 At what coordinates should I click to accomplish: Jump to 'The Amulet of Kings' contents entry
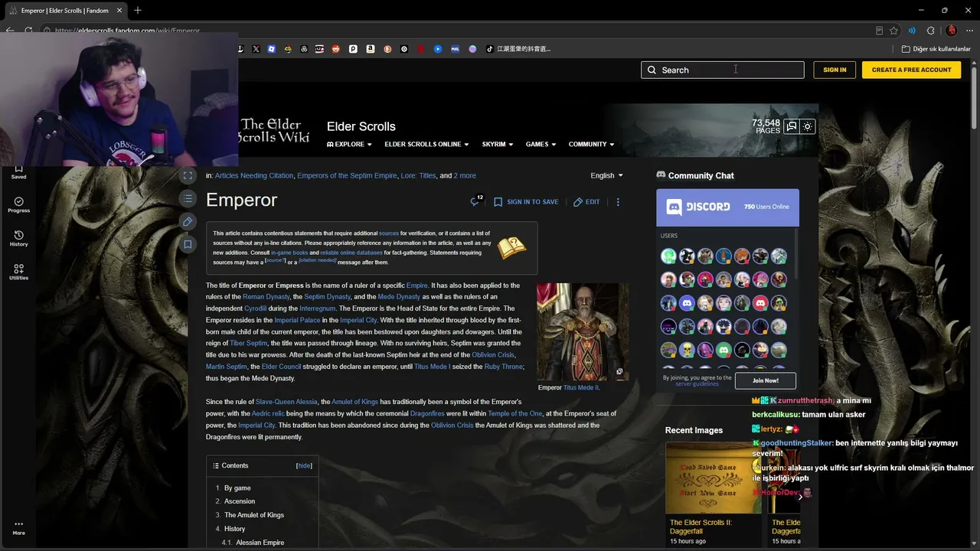[254, 515]
